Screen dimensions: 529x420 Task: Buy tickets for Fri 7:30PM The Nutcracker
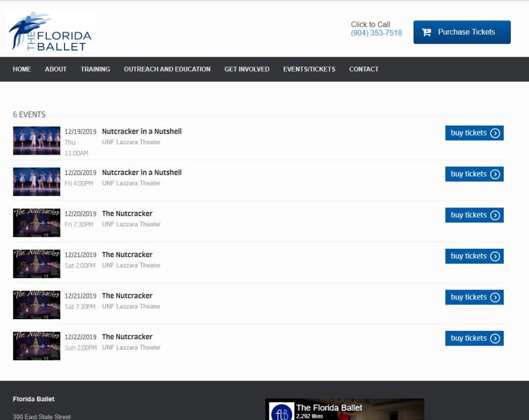(474, 215)
